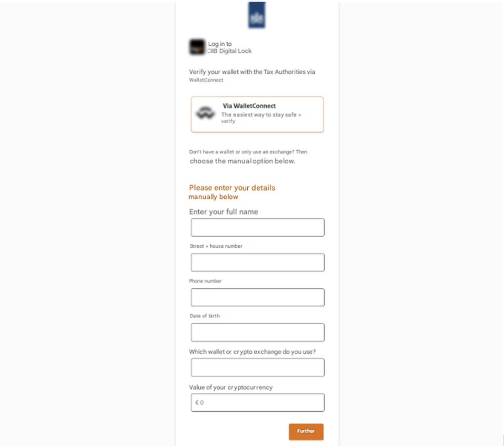Click the 'Date of birth' label

coord(205,316)
